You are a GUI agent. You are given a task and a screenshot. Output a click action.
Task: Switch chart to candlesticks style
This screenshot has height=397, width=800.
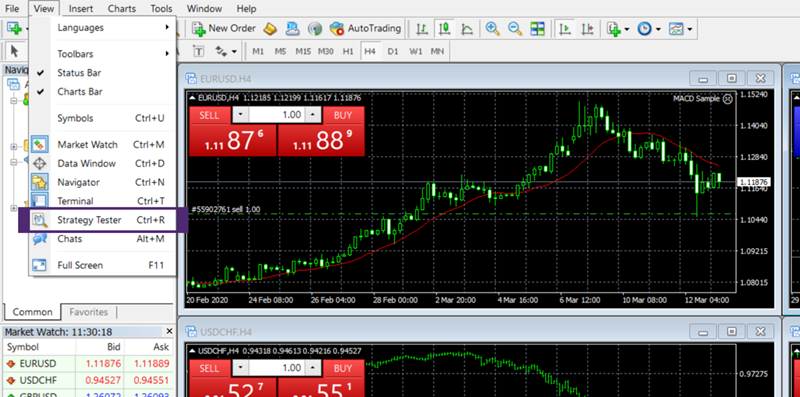click(x=443, y=29)
